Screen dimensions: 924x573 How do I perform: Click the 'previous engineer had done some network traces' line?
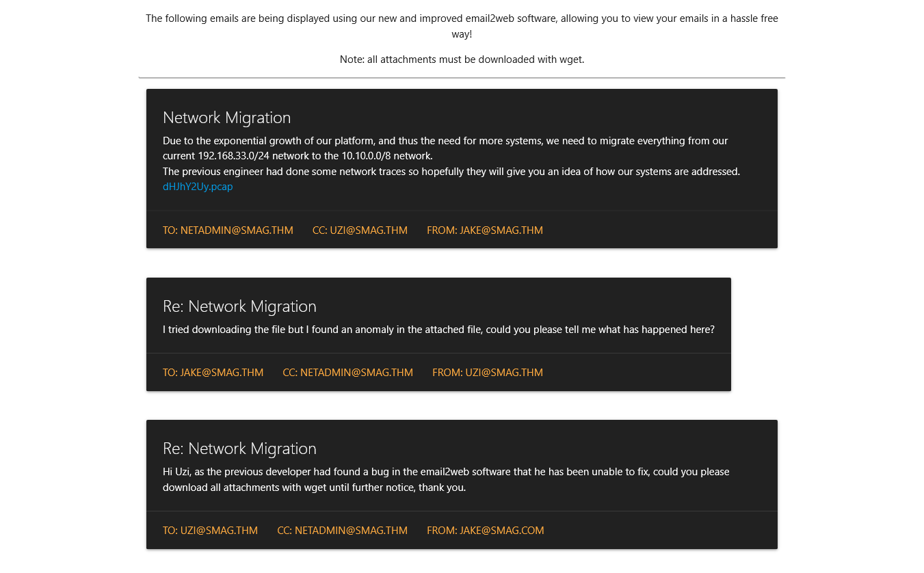[451, 172]
